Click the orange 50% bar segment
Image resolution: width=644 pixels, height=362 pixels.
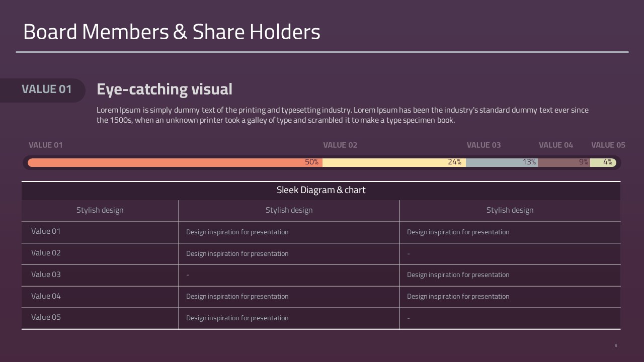[x=175, y=162]
